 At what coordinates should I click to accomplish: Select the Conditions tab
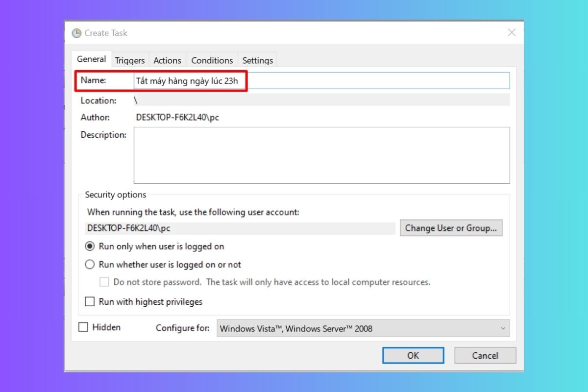[212, 60]
